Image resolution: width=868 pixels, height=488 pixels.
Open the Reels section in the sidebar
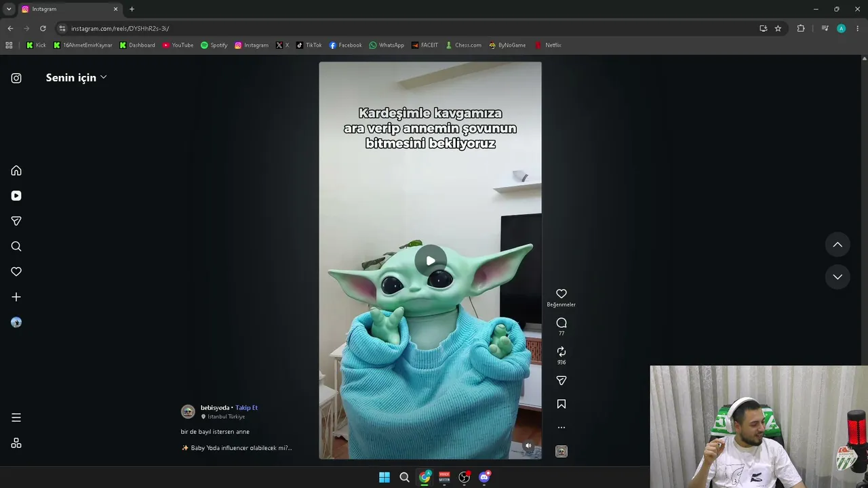click(16, 196)
